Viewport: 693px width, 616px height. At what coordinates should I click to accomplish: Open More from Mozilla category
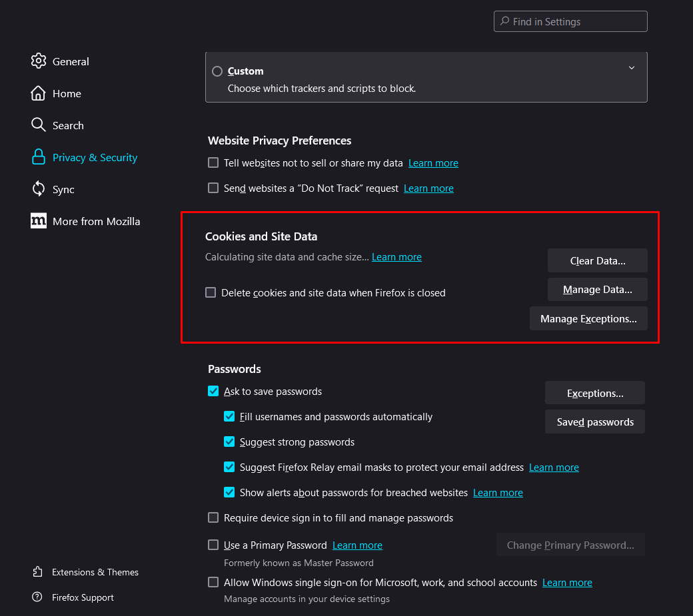[x=97, y=221]
